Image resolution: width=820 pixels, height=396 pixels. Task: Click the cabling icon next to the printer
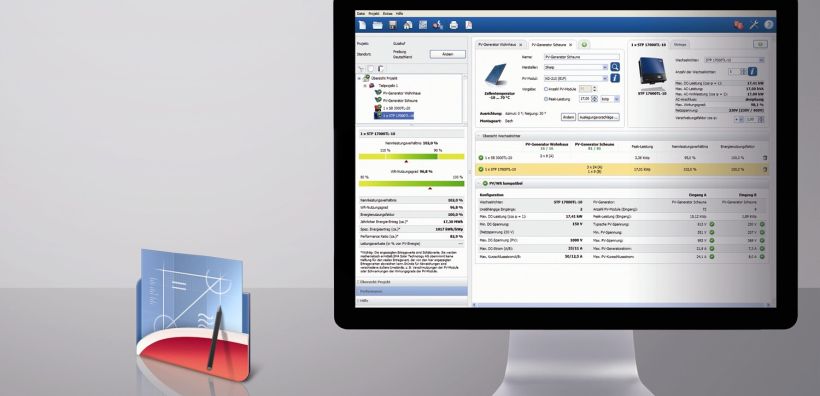pos(438,25)
